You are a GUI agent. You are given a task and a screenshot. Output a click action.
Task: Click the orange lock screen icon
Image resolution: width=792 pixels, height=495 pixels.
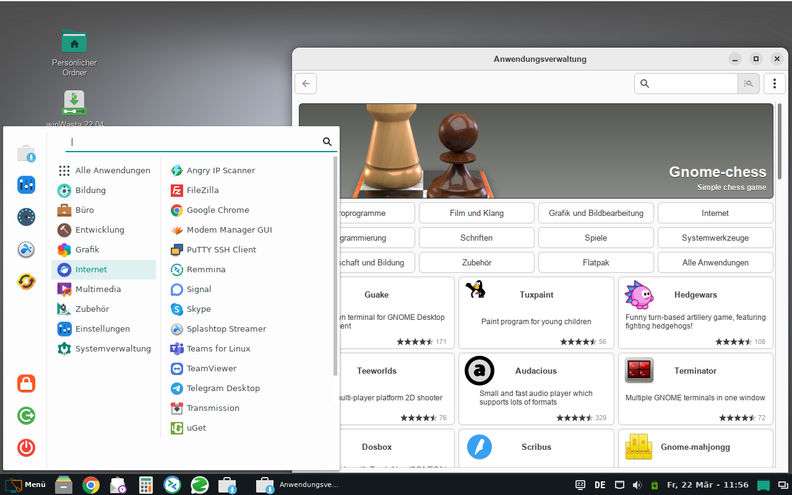(26, 384)
